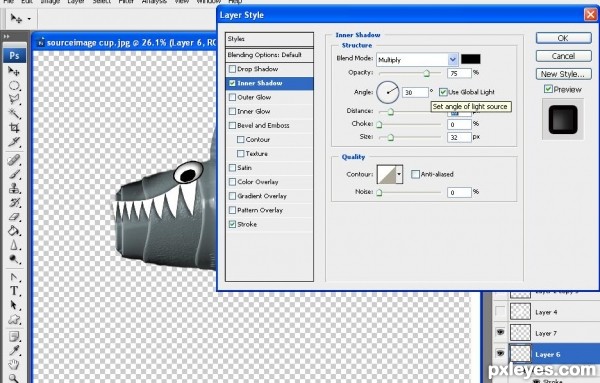This screenshot has height=383, width=600.
Task: Select the Type tool
Action: (x=14, y=291)
